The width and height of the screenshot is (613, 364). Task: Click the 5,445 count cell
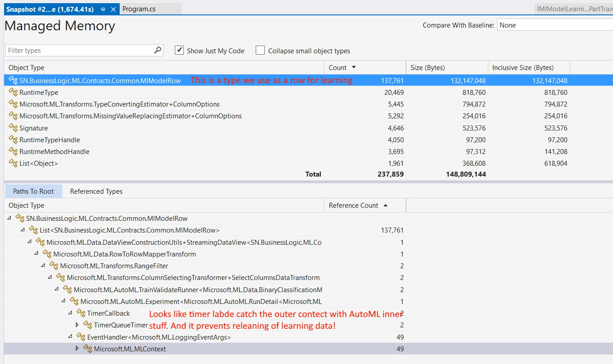point(395,104)
